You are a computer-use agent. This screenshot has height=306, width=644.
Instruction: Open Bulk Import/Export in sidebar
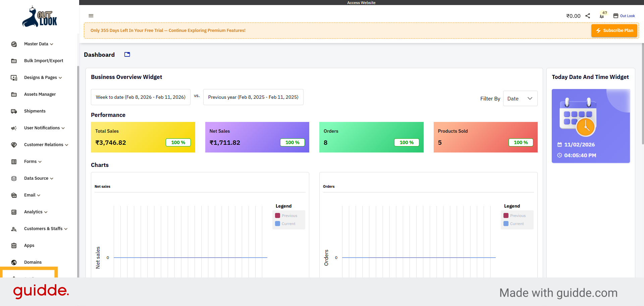point(43,61)
